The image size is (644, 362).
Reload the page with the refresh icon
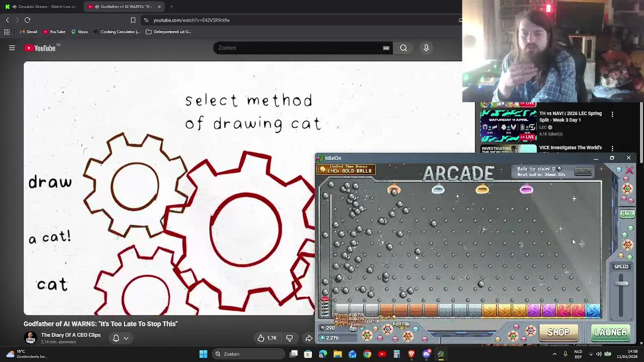click(27, 20)
